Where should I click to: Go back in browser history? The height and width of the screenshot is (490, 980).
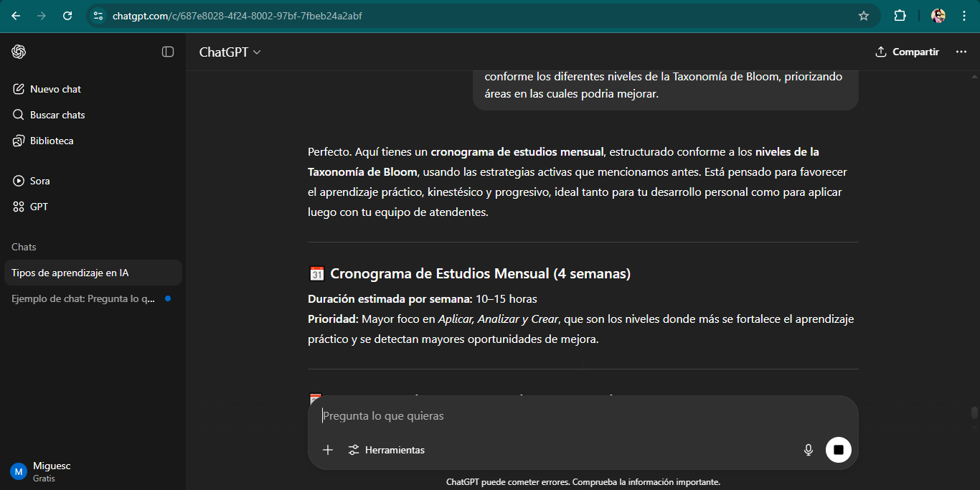(16, 16)
